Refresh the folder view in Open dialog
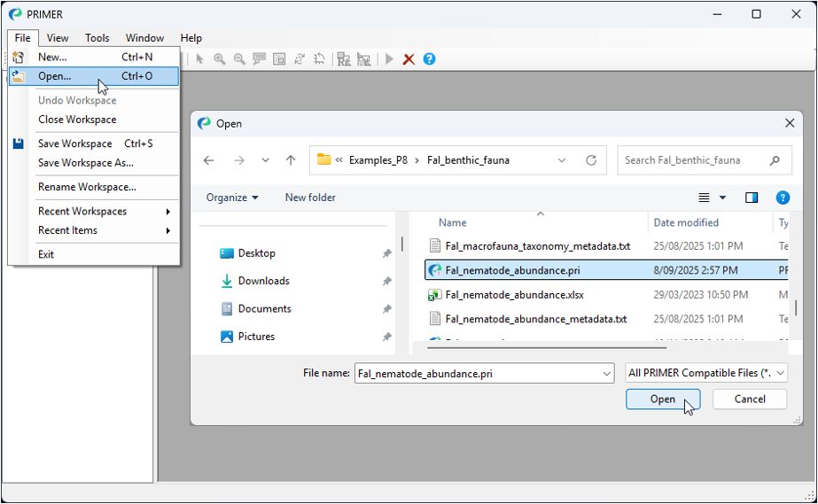 pyautogui.click(x=591, y=160)
